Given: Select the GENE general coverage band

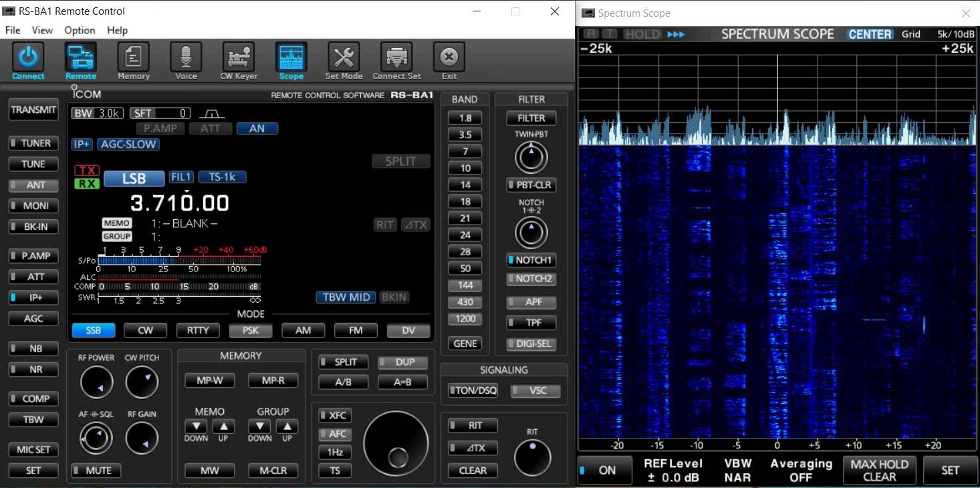Looking at the screenshot, I should click(465, 344).
